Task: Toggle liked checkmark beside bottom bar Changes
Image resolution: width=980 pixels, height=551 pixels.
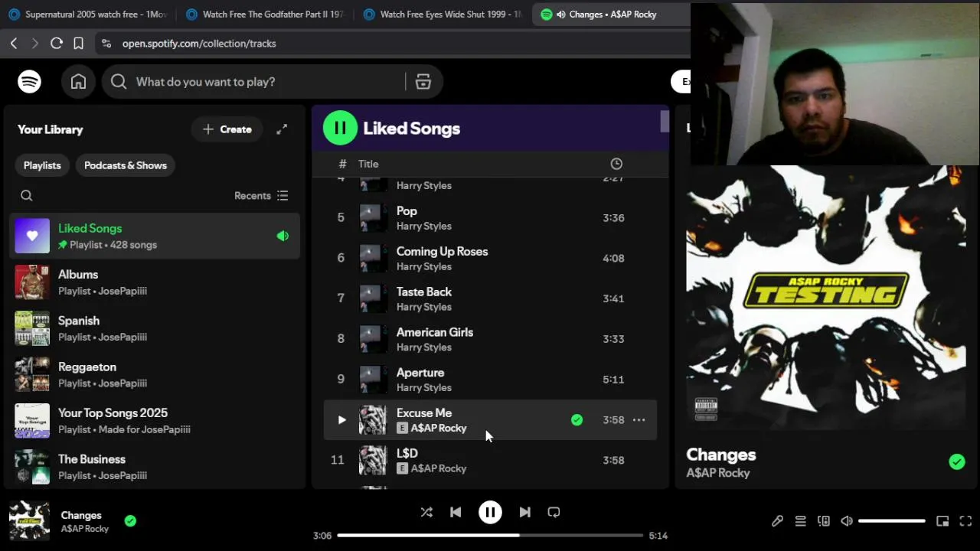Action: coord(130,521)
